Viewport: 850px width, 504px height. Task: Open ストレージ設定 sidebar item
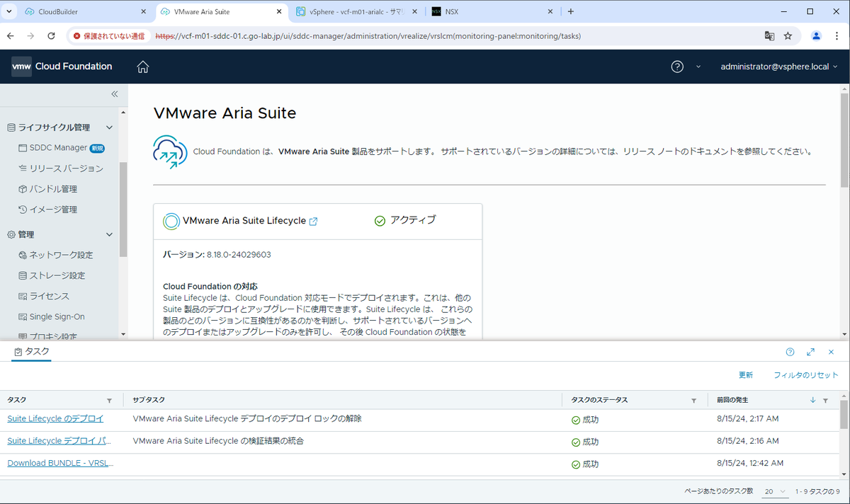tap(52, 275)
